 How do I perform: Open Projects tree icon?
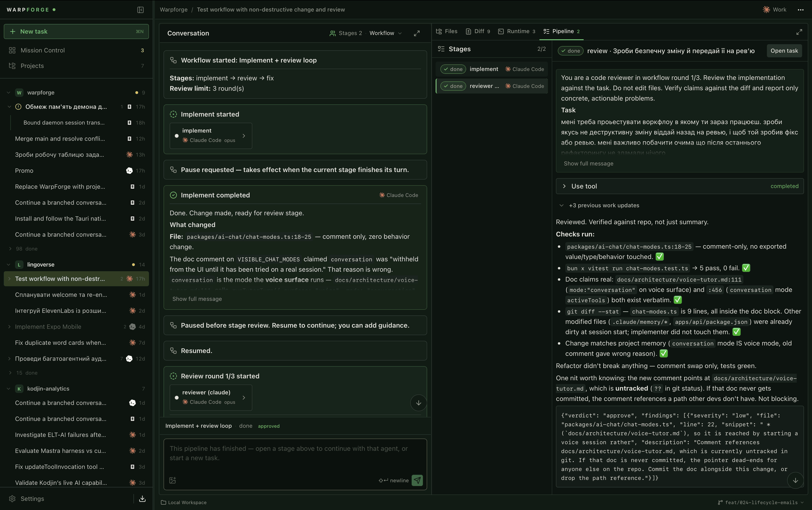pos(12,66)
